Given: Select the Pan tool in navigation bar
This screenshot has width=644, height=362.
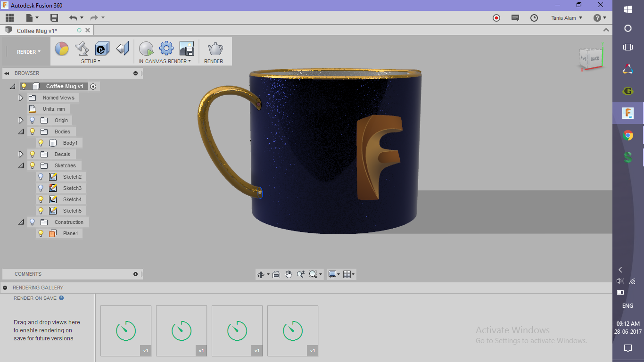Looking at the screenshot, I should pyautogui.click(x=288, y=274).
